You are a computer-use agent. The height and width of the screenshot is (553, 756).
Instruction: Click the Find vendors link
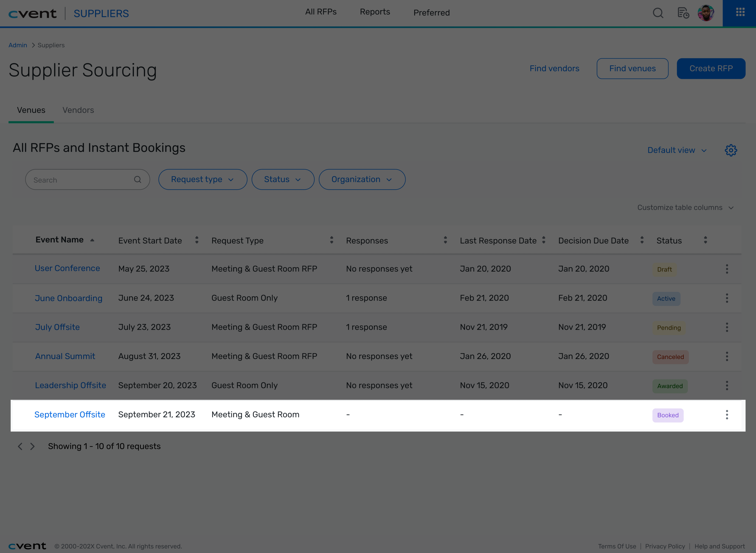coord(554,69)
